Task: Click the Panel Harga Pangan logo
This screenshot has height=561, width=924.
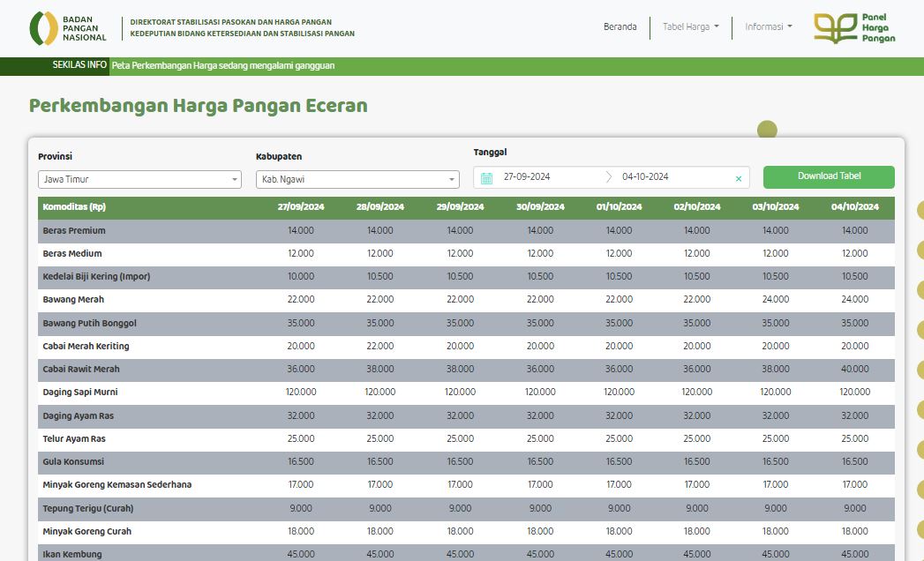Action: click(854, 28)
